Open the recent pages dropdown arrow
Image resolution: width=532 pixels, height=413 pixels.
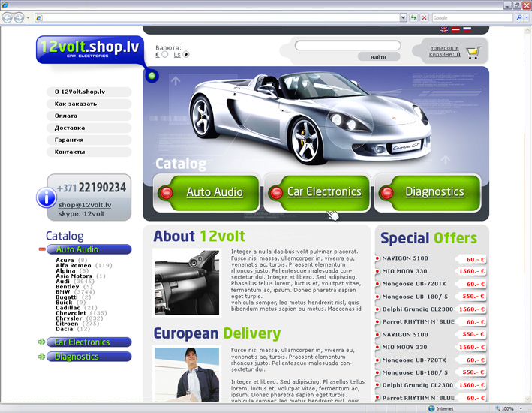coord(28,18)
